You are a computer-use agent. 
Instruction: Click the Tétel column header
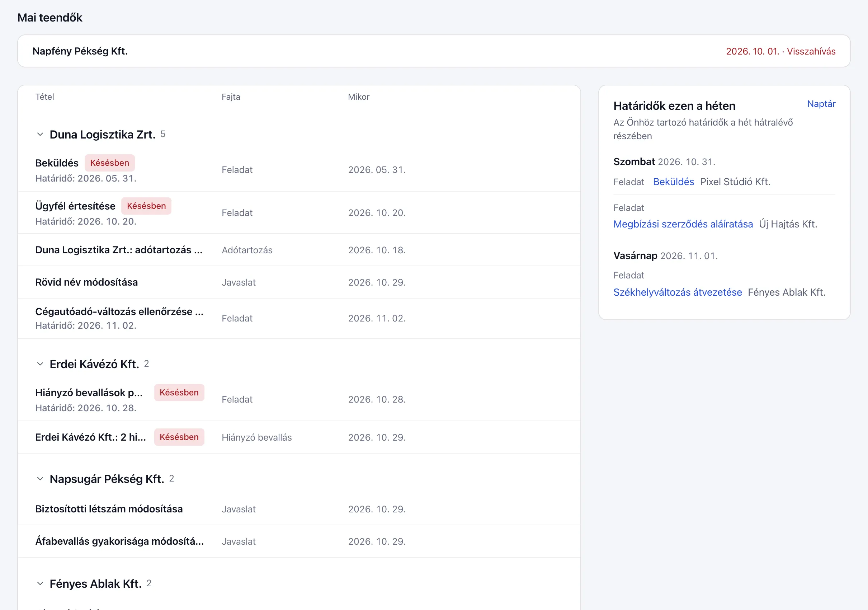[x=44, y=97]
